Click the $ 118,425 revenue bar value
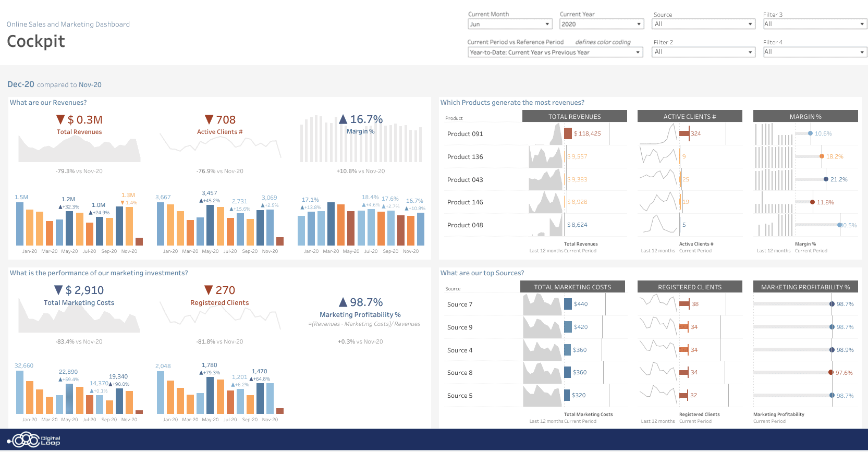The width and height of the screenshot is (868, 452). [587, 133]
